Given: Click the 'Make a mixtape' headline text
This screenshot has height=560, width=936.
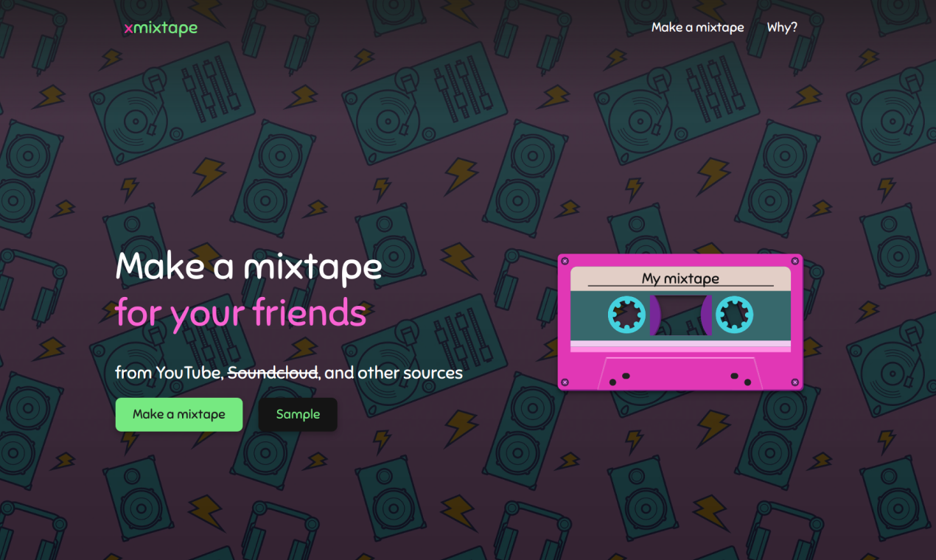Looking at the screenshot, I should click(x=249, y=267).
